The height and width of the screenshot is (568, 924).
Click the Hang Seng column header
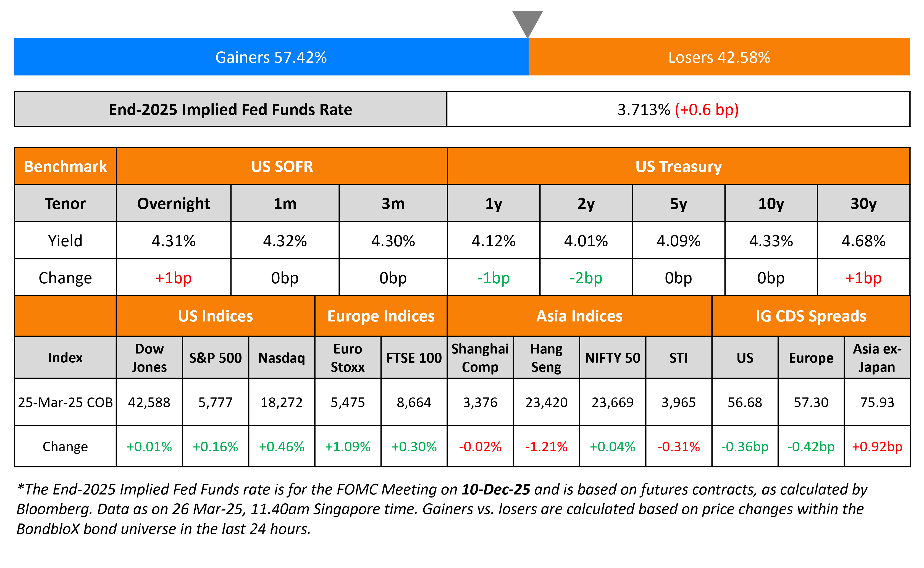click(546, 358)
